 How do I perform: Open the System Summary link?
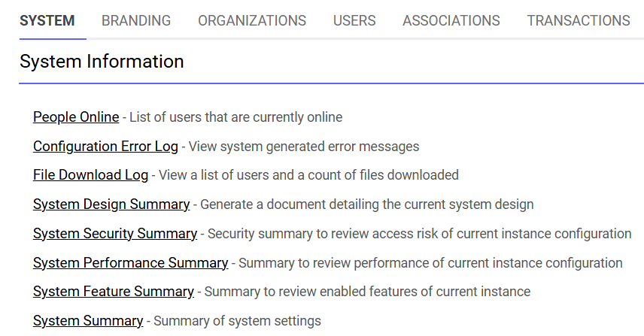[88, 321]
